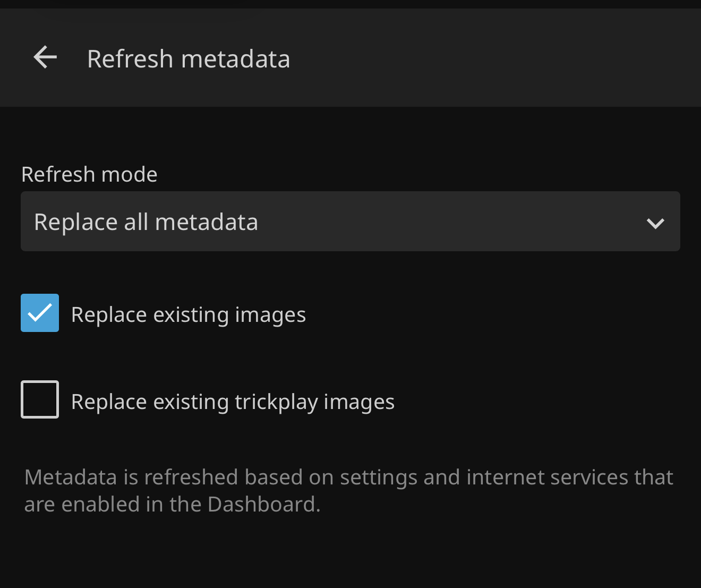Viewport: 701px width, 588px height.
Task: Uncheck the Replace existing images checkbox
Action: 40,313
